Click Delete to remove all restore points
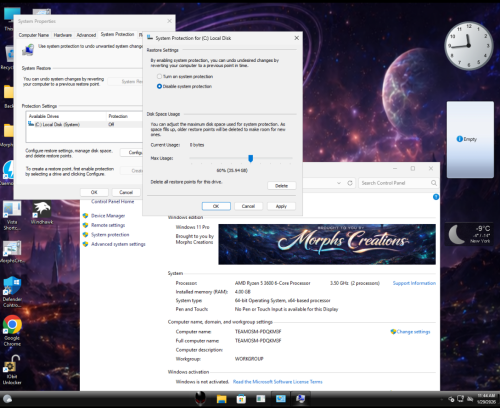The height and width of the screenshot is (408, 500). [281, 186]
